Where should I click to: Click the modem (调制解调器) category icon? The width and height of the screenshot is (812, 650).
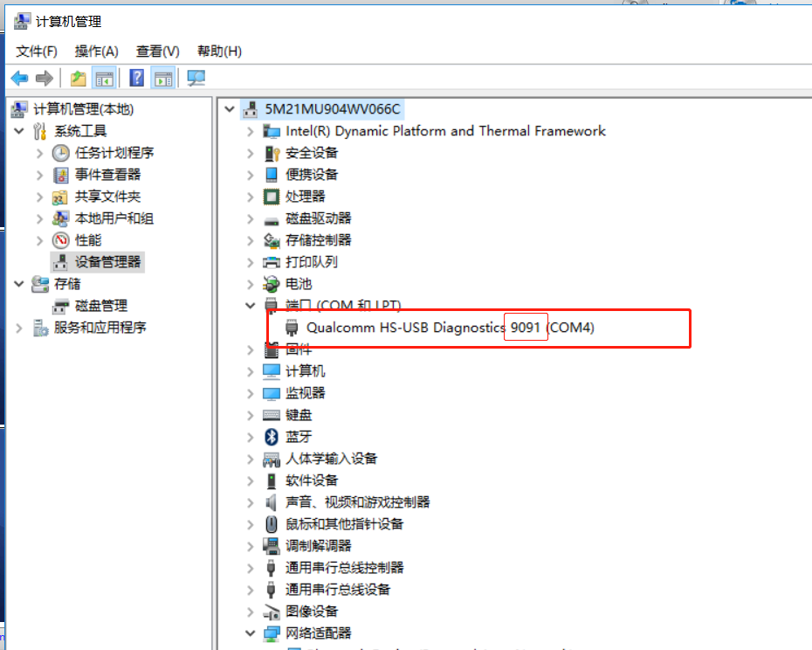click(x=272, y=546)
